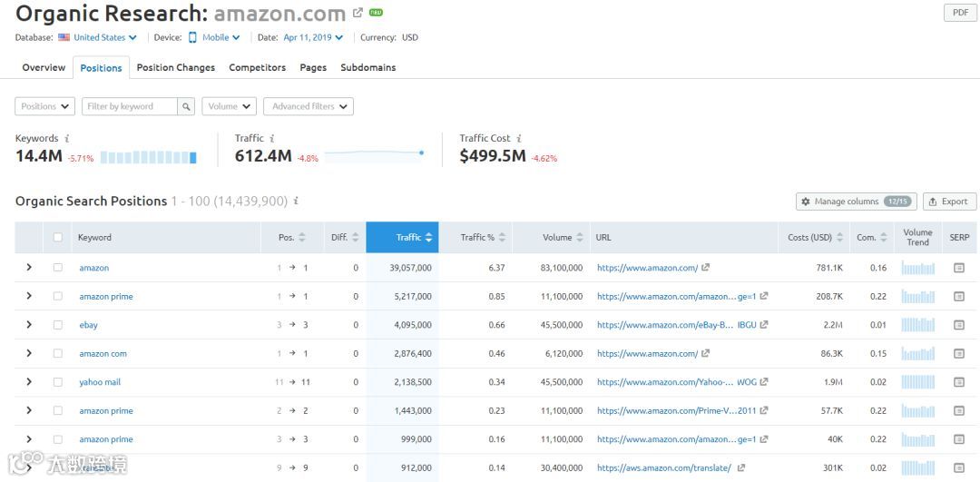Open external link for aws.amazon.com/translate URL
Viewport: 980px width, 482px height.
[x=741, y=468]
